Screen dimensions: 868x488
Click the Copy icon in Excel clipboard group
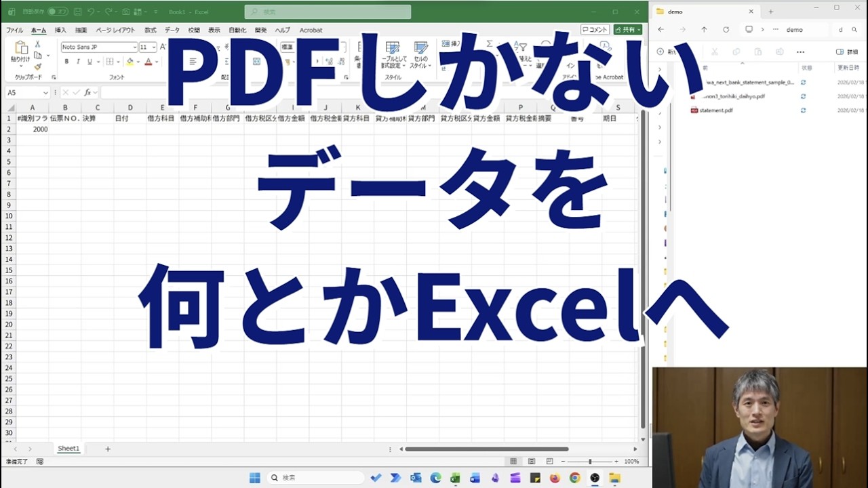[x=37, y=55]
